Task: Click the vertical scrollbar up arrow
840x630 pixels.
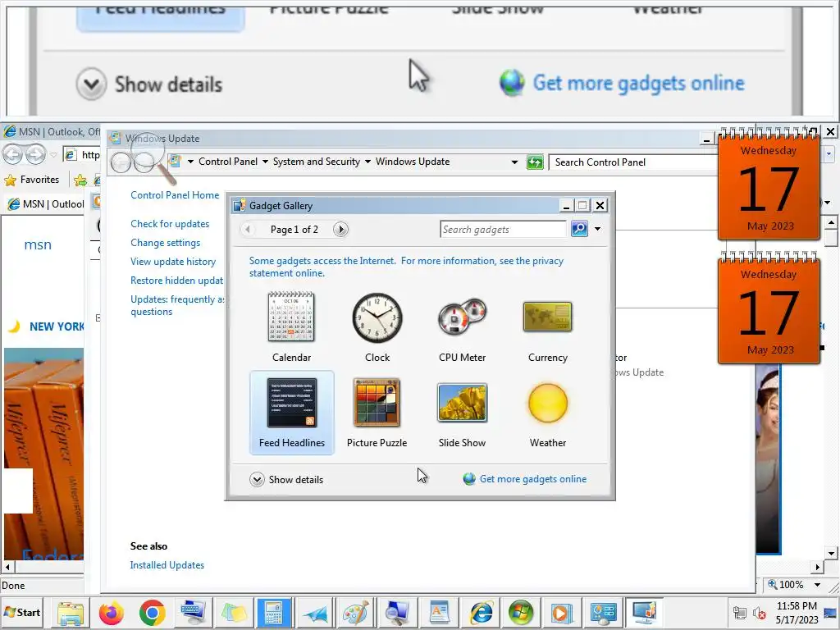Action: (x=831, y=221)
